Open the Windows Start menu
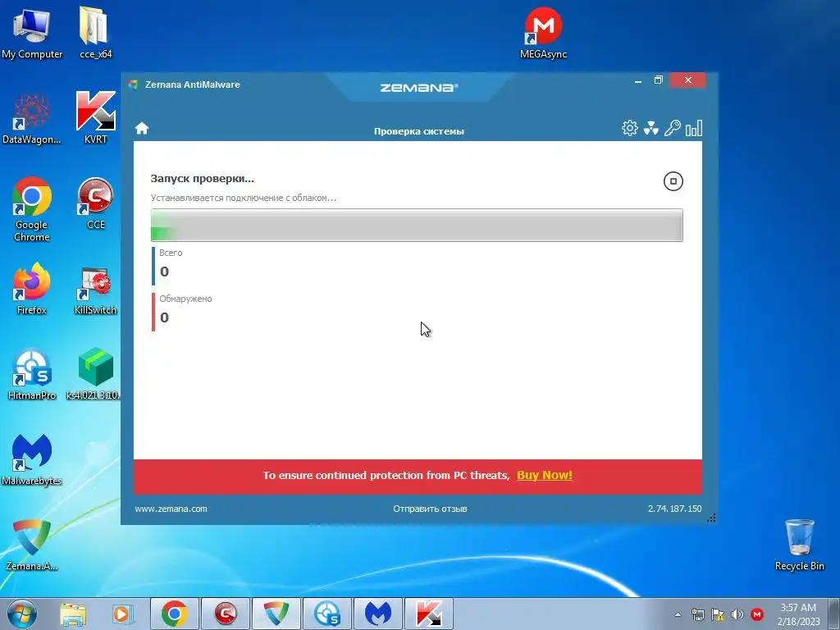 (x=21, y=614)
